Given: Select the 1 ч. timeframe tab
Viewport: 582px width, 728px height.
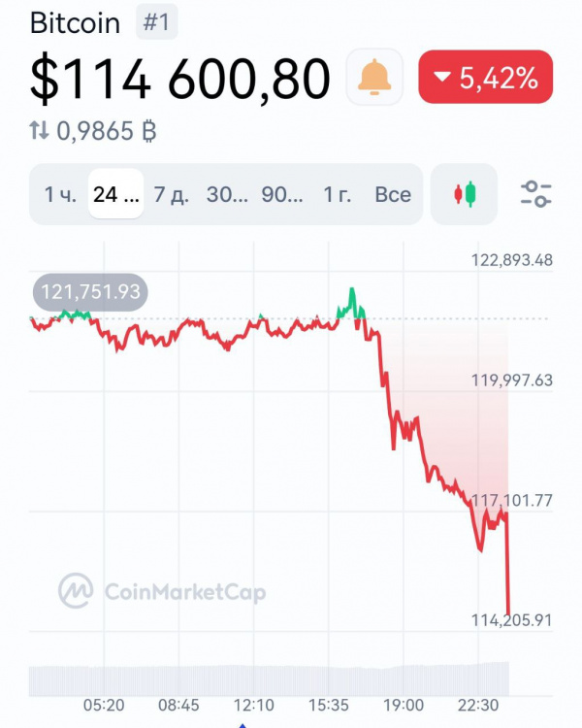Looking at the screenshot, I should point(60,194).
